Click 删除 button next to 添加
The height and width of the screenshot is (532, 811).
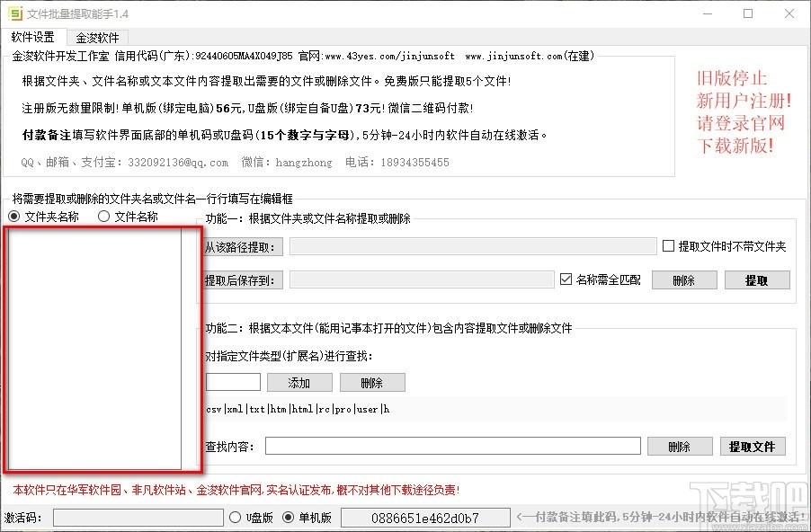pyautogui.click(x=372, y=383)
